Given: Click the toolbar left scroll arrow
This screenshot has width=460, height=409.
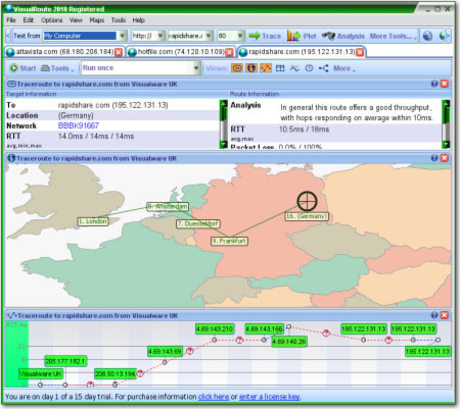Looking at the screenshot, I should [8, 36].
